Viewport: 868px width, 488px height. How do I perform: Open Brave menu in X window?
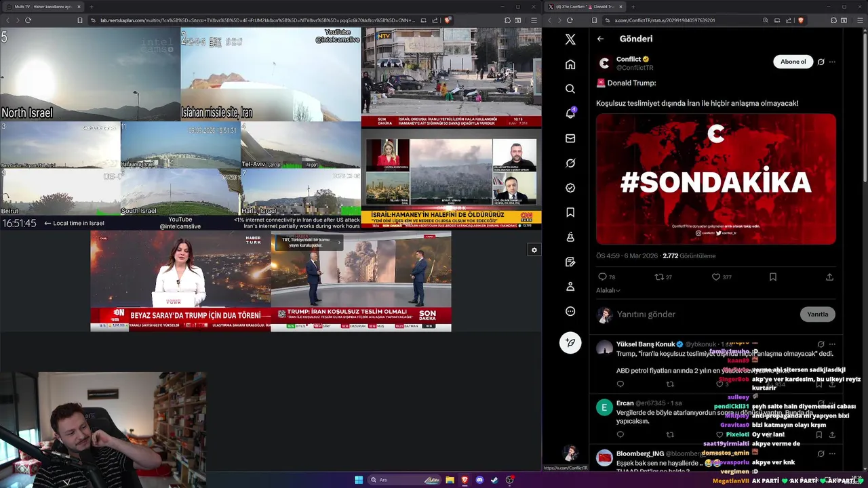pyautogui.click(x=861, y=20)
